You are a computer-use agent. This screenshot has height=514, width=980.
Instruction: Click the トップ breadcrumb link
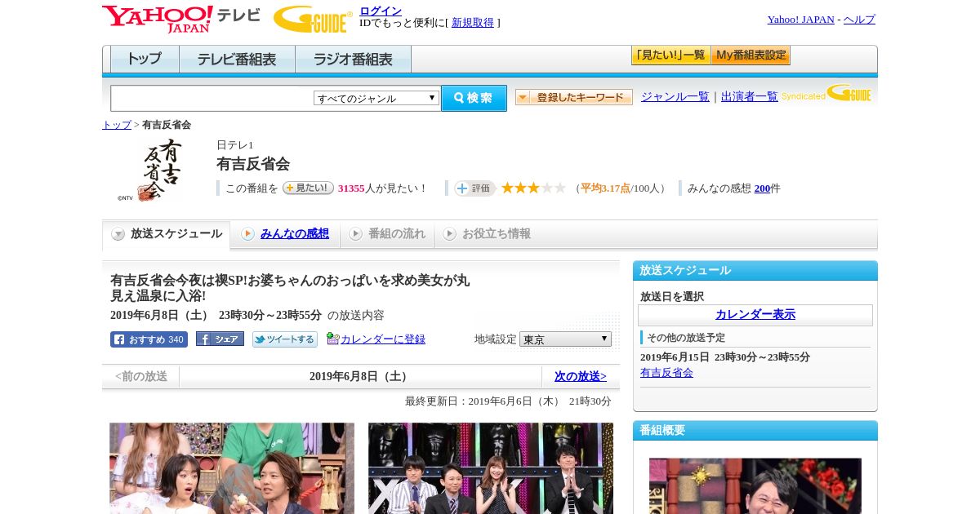117,125
